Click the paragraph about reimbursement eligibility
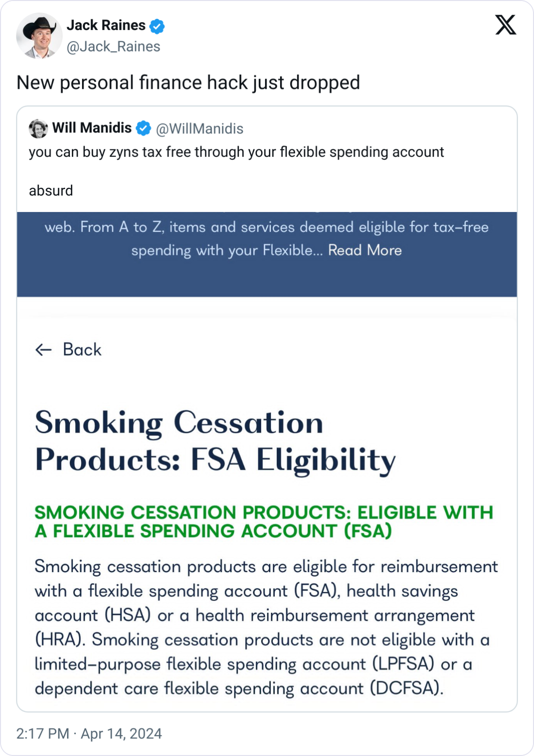534x756 pixels. 266,627
